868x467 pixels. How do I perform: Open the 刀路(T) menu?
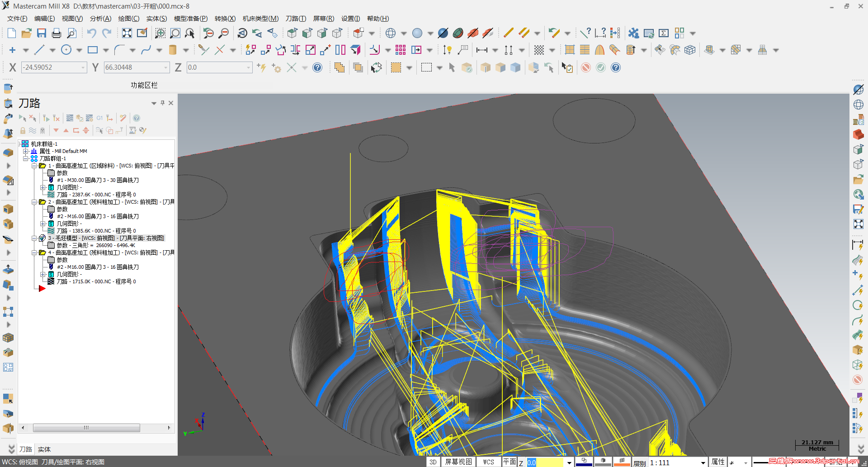[296, 19]
